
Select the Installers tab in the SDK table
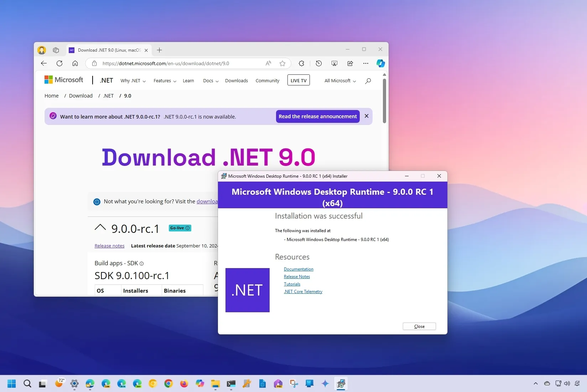pyautogui.click(x=136, y=291)
